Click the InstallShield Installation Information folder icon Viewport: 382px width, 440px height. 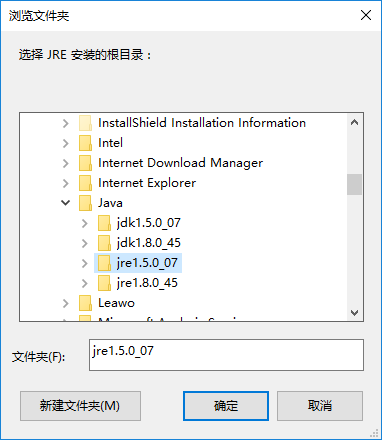tap(85, 123)
